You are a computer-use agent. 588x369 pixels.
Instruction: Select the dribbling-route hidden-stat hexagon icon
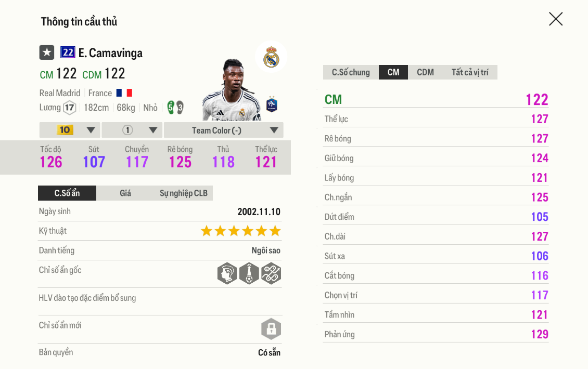tap(271, 273)
